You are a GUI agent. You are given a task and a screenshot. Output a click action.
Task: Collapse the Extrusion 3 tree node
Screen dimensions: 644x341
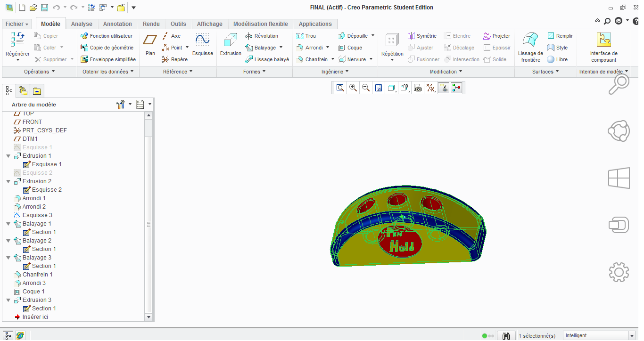click(8, 300)
